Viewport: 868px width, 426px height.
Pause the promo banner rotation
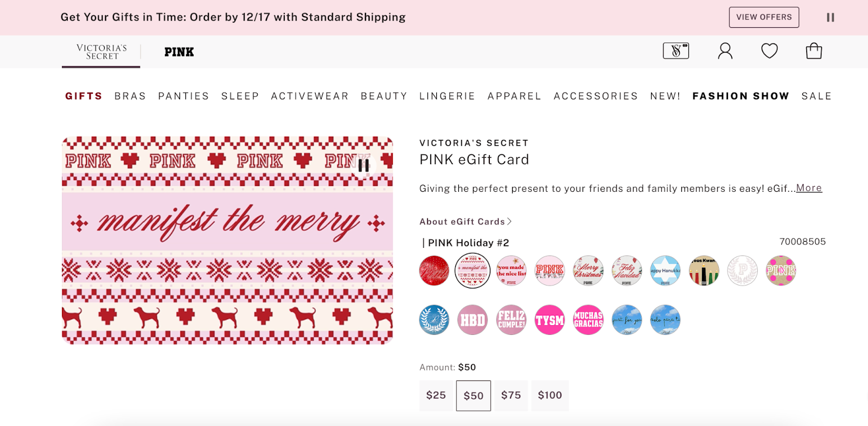coord(830,17)
